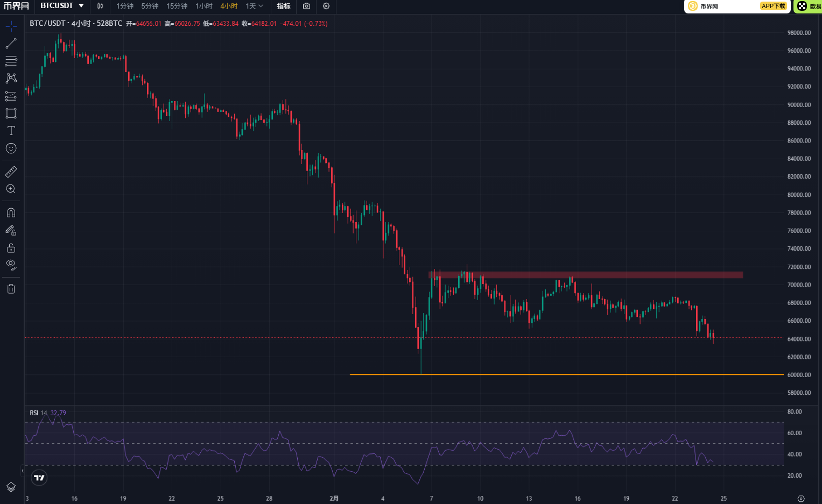Select the rectangle shapes tool
Screen dimensions: 822x504
[11, 113]
